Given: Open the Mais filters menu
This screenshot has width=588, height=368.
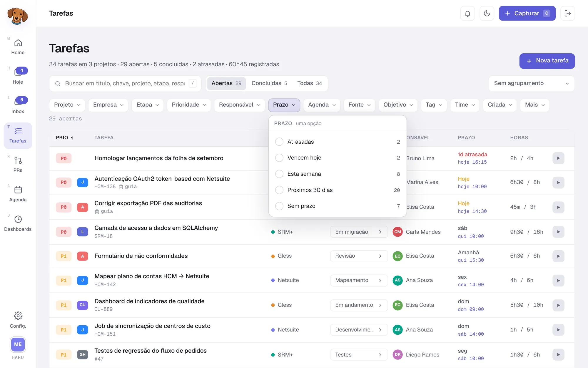Looking at the screenshot, I should pos(534,105).
